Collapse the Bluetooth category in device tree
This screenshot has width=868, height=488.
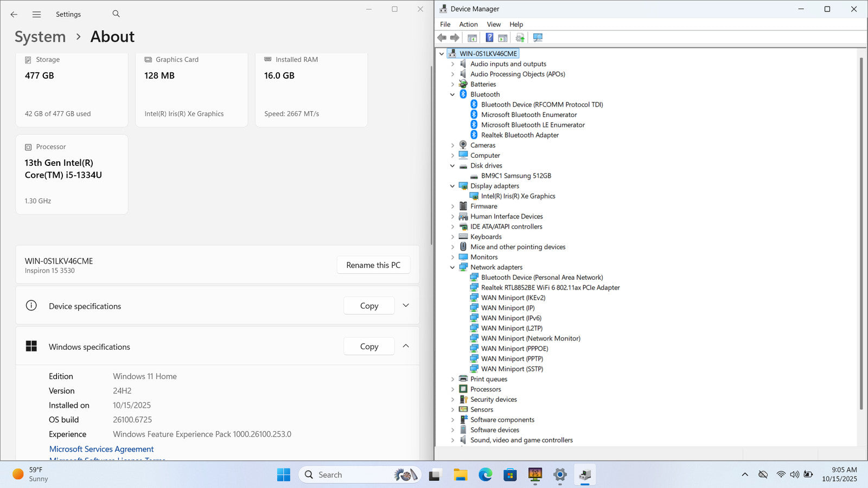click(452, 94)
